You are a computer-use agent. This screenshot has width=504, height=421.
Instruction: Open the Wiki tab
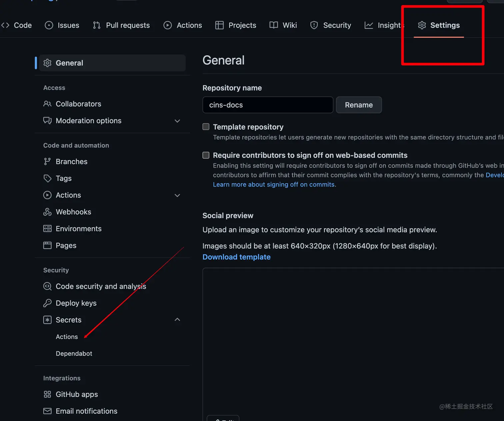pyautogui.click(x=290, y=25)
